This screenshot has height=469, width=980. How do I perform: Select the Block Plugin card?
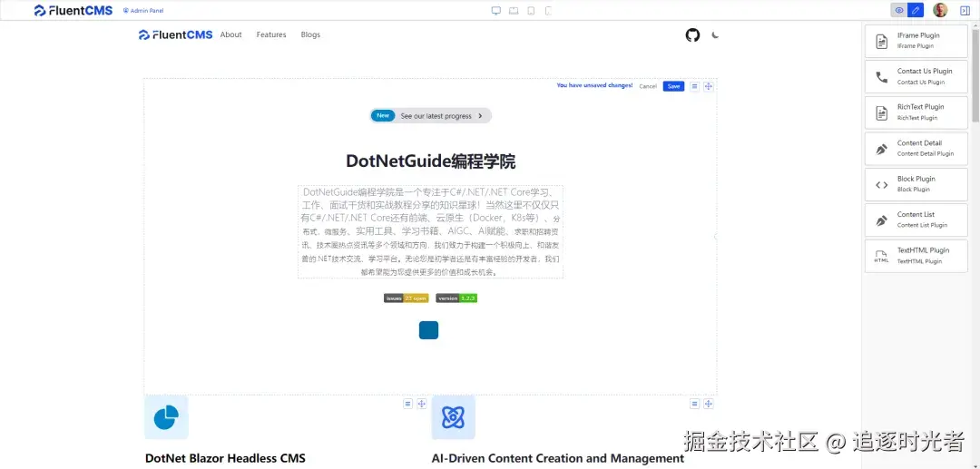[916, 184]
